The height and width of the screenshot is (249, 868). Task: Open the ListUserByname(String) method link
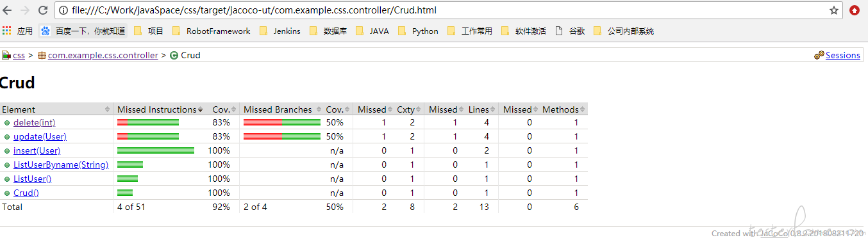(61, 165)
